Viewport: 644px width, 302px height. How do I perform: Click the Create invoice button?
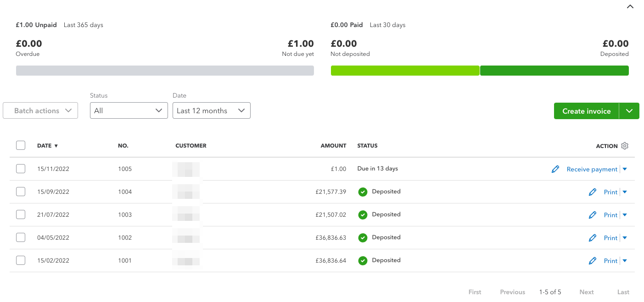(x=586, y=110)
